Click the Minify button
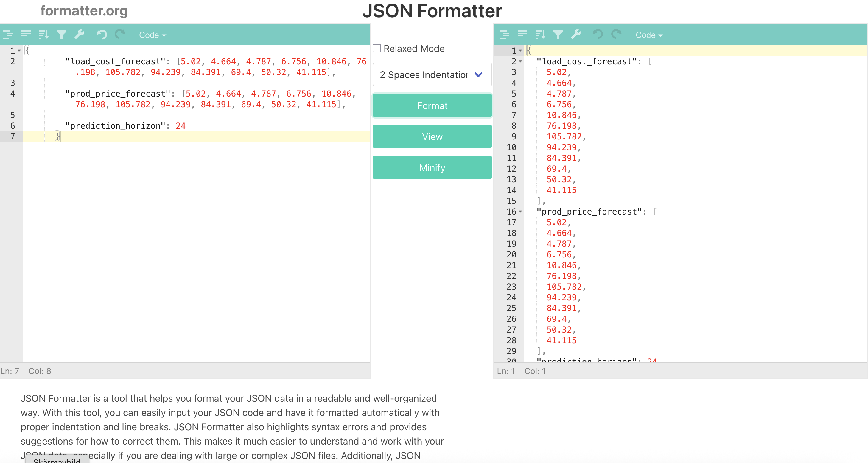 tap(432, 168)
